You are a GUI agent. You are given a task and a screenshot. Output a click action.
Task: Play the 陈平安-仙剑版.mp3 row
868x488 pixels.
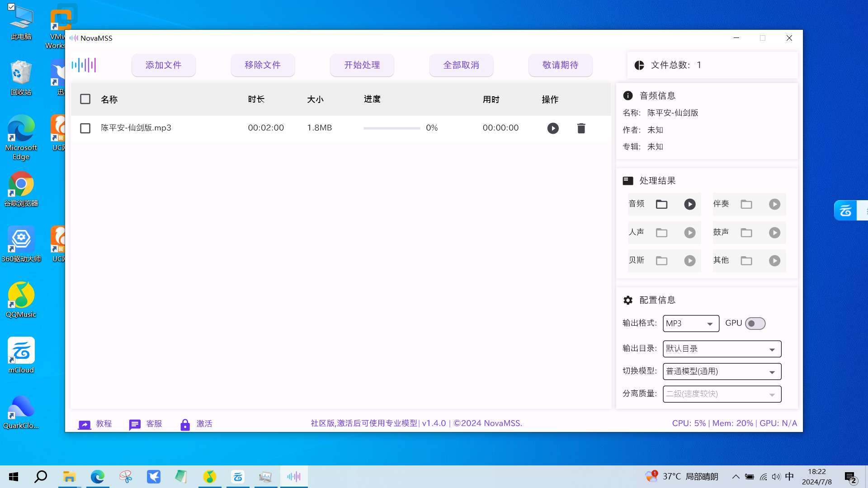pos(552,128)
